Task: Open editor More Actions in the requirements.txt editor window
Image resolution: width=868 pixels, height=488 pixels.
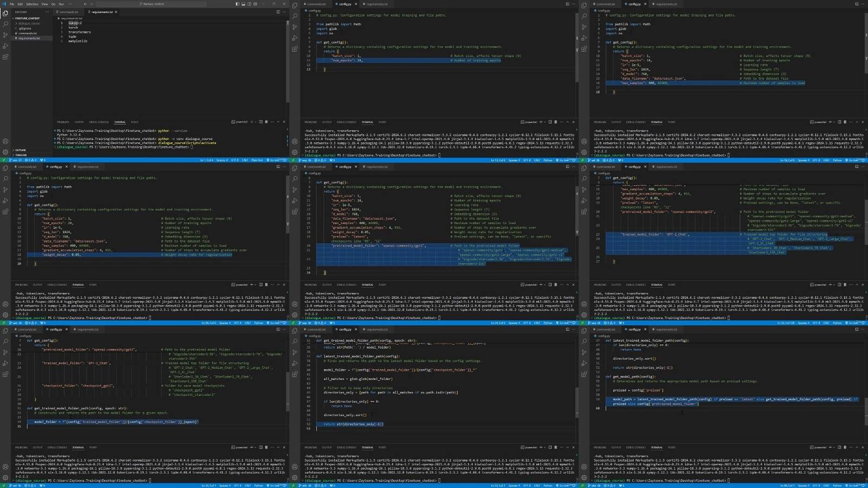Action: point(284,12)
